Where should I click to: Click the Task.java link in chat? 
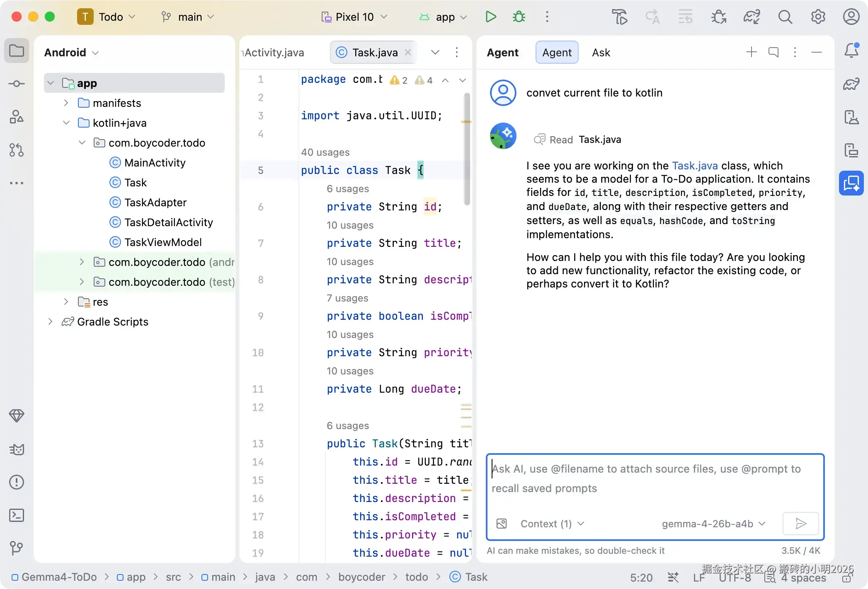coord(695,166)
